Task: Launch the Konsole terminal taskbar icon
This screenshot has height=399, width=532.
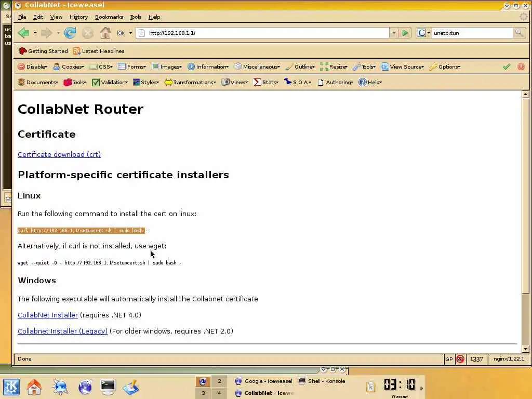Action: (108, 387)
